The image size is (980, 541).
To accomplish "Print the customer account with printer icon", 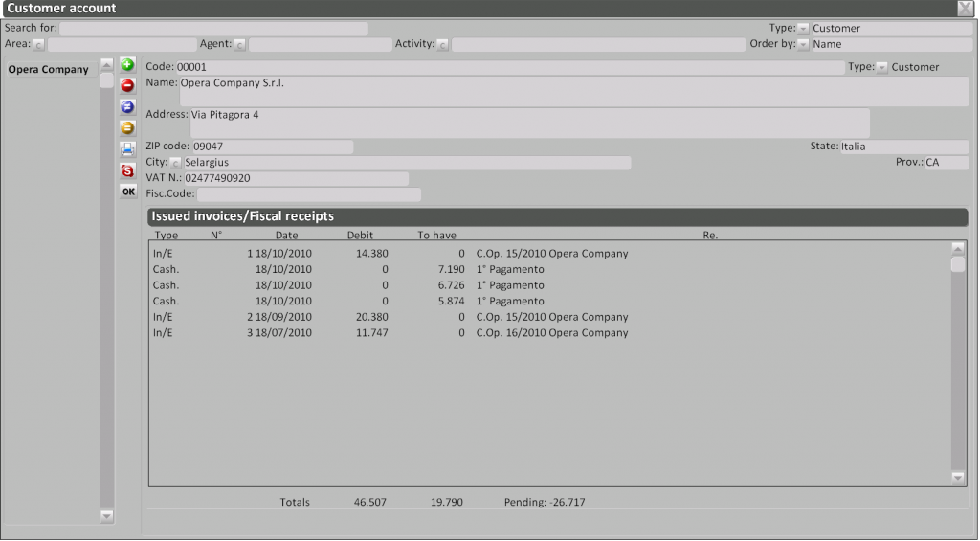I will 127,149.
